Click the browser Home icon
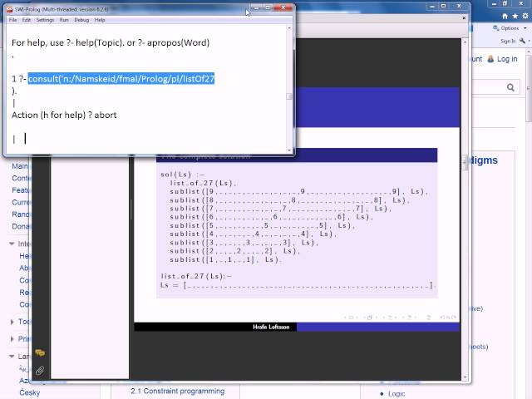532x399 pixels. click(x=505, y=16)
